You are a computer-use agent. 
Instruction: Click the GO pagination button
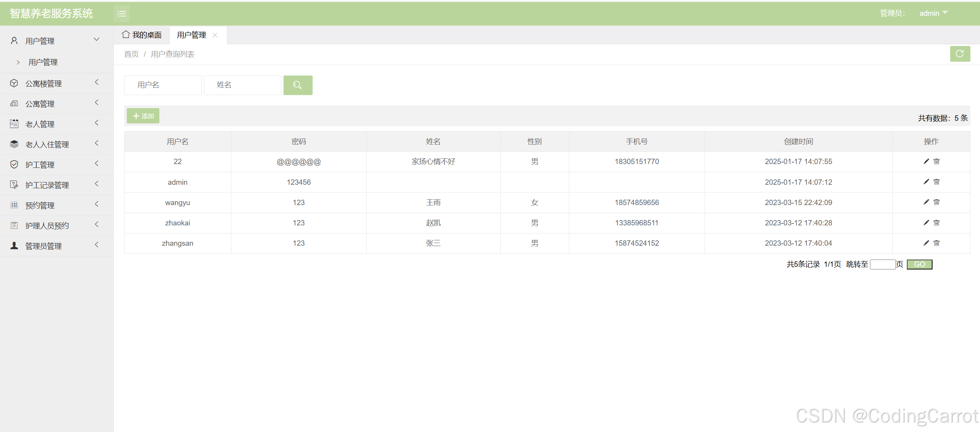(919, 264)
